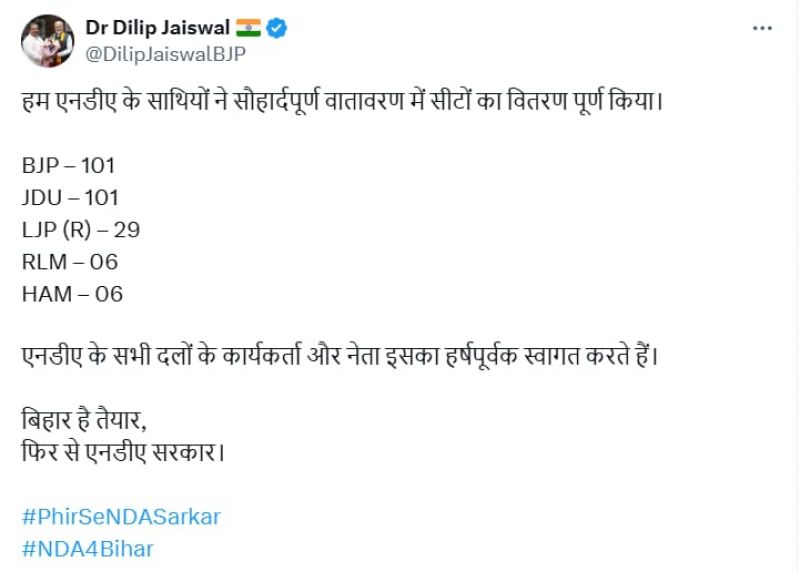Screen dimensions: 800x572
Task: Open the #PhirSeNDASarkar hashtag
Action: click(x=120, y=517)
